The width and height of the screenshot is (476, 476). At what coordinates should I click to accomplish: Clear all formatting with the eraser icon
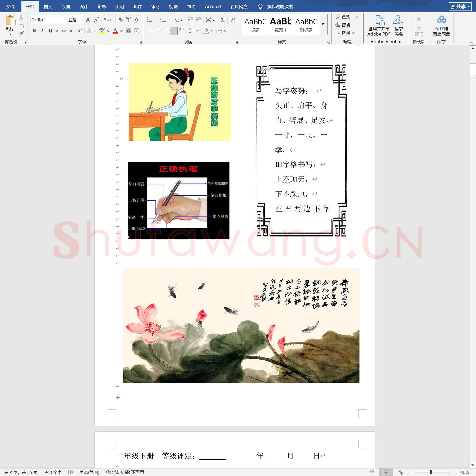coord(120,20)
